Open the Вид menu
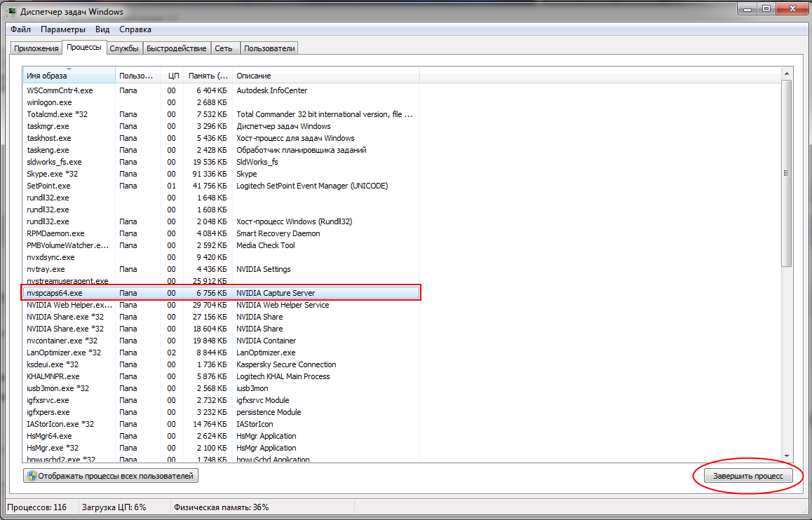 click(102, 29)
